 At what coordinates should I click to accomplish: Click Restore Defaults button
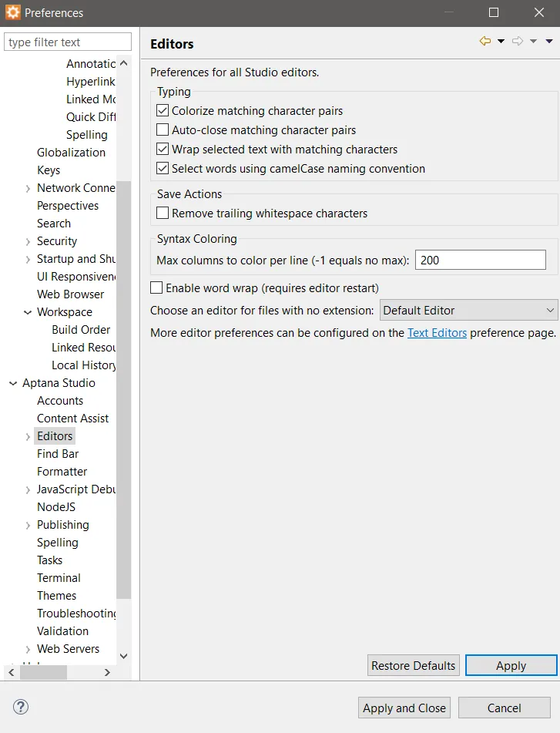pos(414,665)
